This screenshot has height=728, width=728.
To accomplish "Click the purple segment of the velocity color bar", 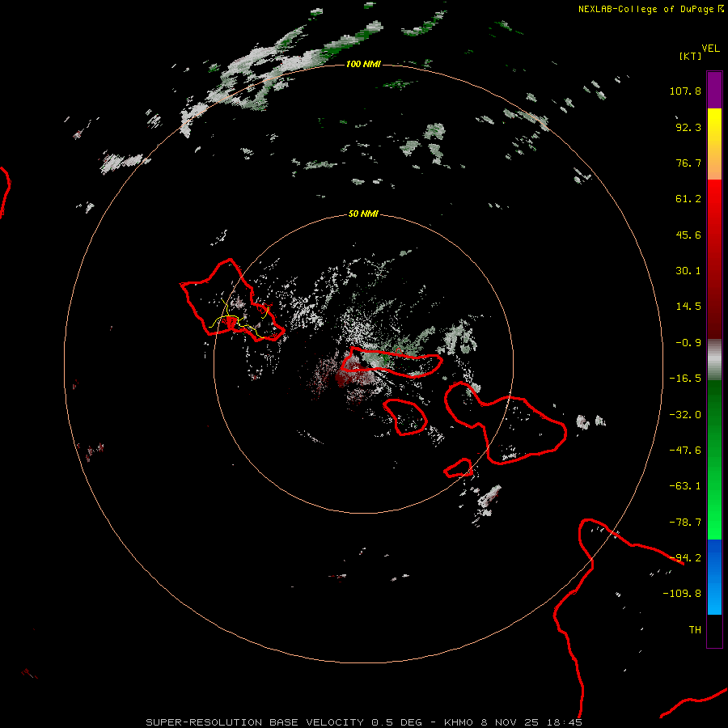I will click(714, 90).
